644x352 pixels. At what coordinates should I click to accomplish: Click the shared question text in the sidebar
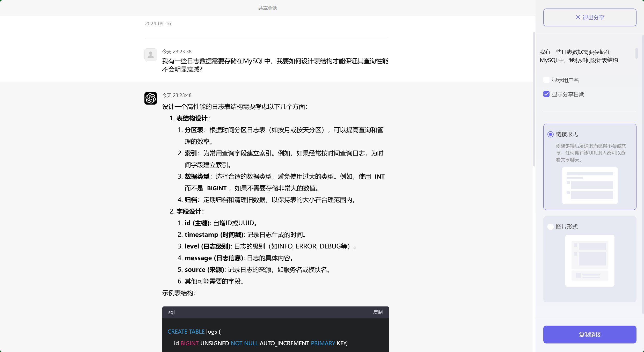pos(579,56)
